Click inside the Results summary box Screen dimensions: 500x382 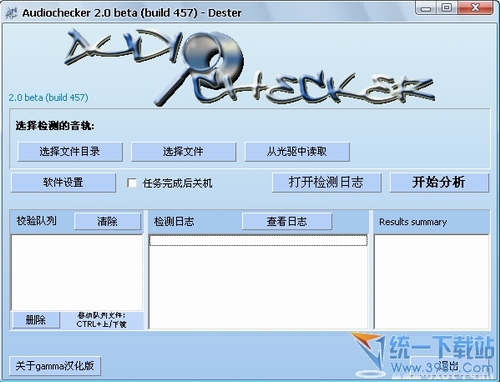432,282
